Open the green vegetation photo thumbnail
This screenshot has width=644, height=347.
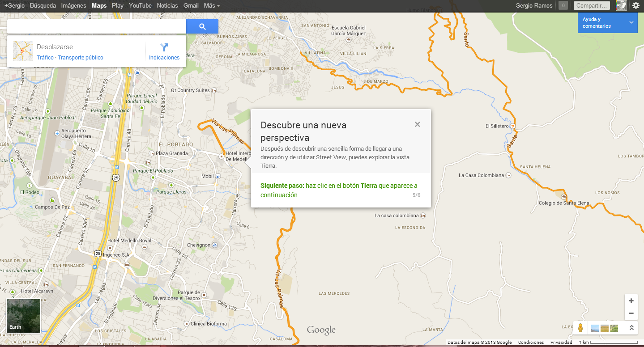[614, 328]
